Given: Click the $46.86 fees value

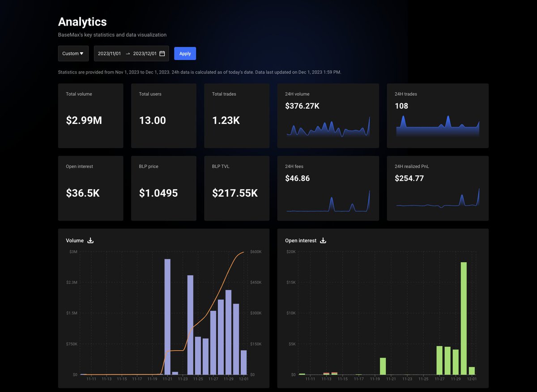Looking at the screenshot, I should pyautogui.click(x=297, y=179).
